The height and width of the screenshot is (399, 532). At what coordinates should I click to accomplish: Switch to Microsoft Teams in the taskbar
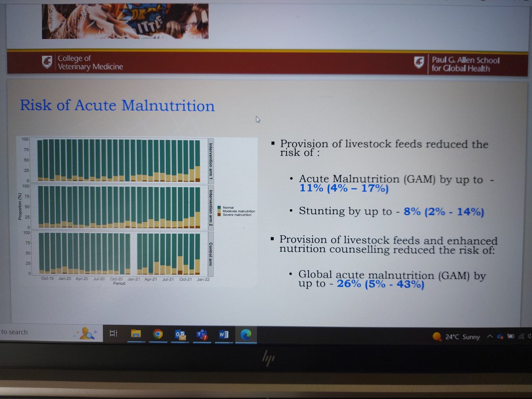pyautogui.click(x=202, y=336)
